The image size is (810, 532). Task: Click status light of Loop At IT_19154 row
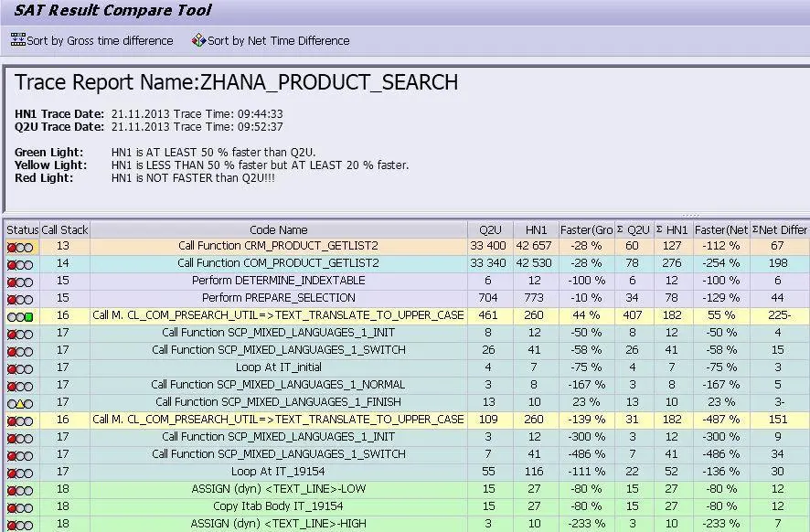click(x=19, y=473)
